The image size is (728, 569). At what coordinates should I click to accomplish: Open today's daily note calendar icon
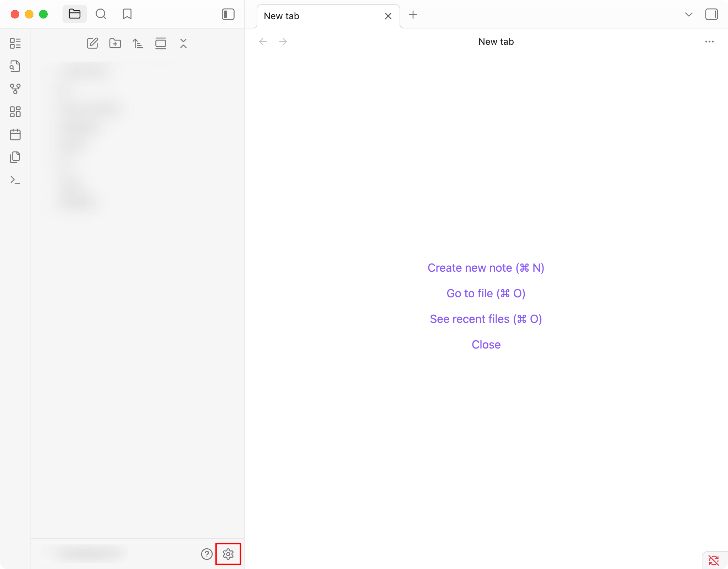(x=15, y=134)
